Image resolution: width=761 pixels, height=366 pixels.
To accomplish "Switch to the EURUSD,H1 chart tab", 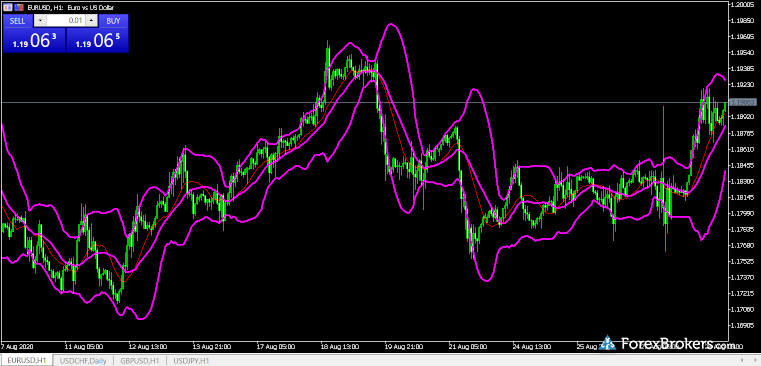I will click(x=27, y=361).
